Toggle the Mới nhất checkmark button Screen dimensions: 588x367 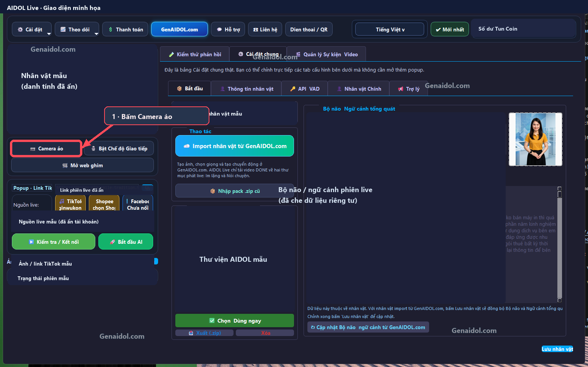click(450, 29)
